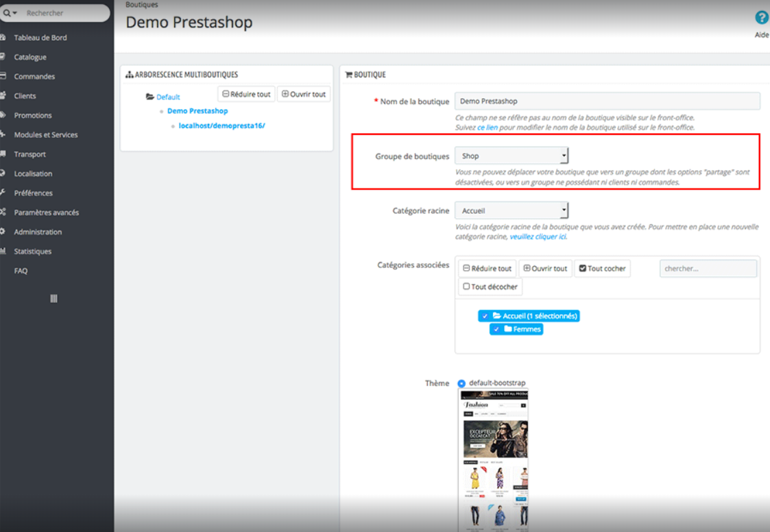Viewport: 770px width, 532px height.
Task: Select Promotions in the sidebar
Action: click(x=33, y=115)
